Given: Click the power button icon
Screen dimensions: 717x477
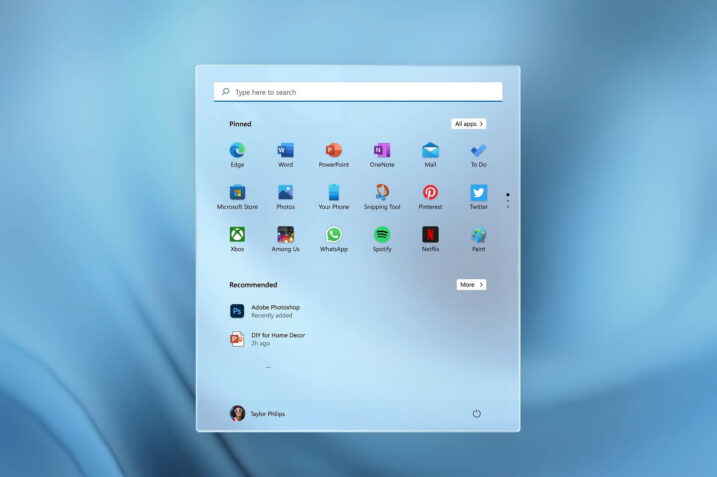Looking at the screenshot, I should [476, 413].
